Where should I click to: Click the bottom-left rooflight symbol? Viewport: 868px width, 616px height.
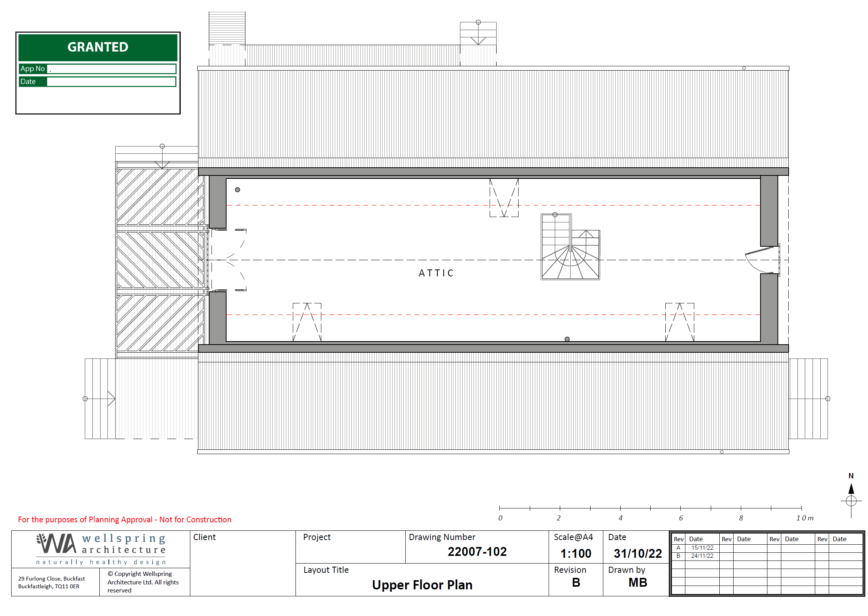[307, 322]
